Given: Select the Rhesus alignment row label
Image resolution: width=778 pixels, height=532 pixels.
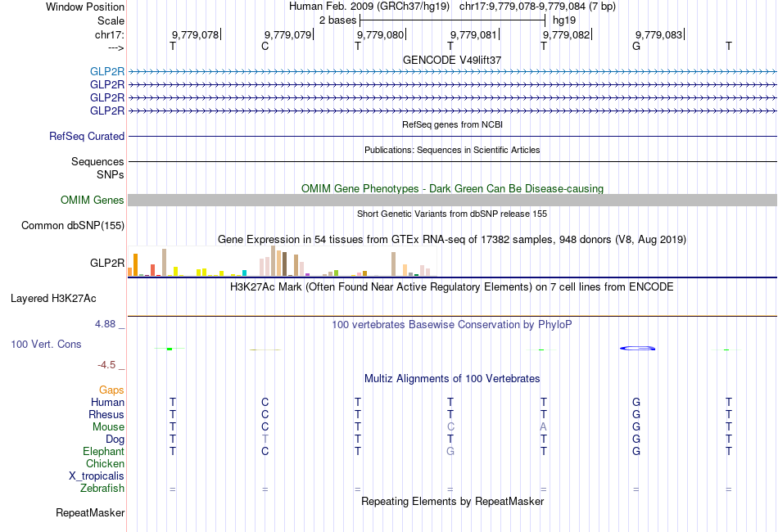Looking at the screenshot, I should pyautogui.click(x=106, y=415).
